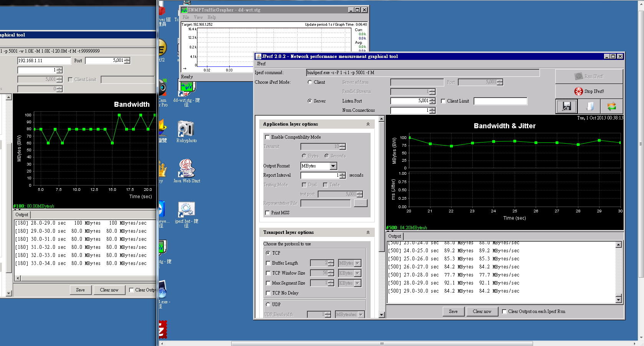Click the options panel vertical scrollbar down arrow
The height and width of the screenshot is (346, 644).
coord(381,315)
